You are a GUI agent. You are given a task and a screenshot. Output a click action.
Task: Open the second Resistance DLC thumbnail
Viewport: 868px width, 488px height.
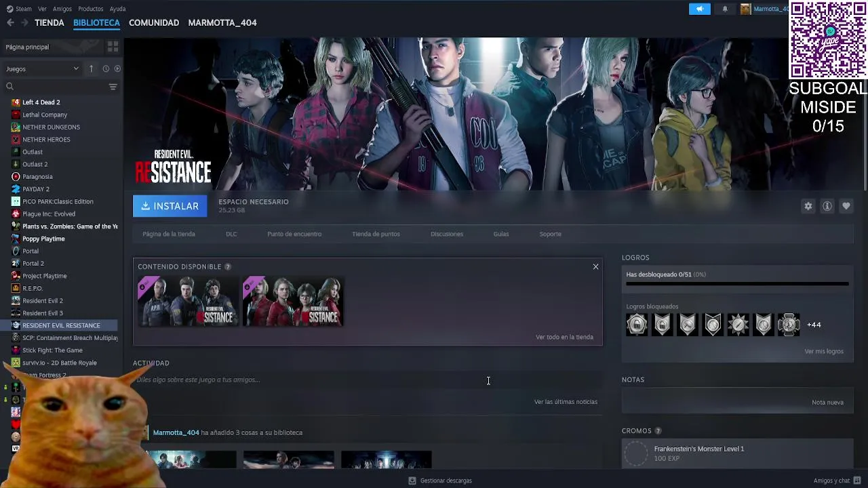pyautogui.click(x=293, y=302)
